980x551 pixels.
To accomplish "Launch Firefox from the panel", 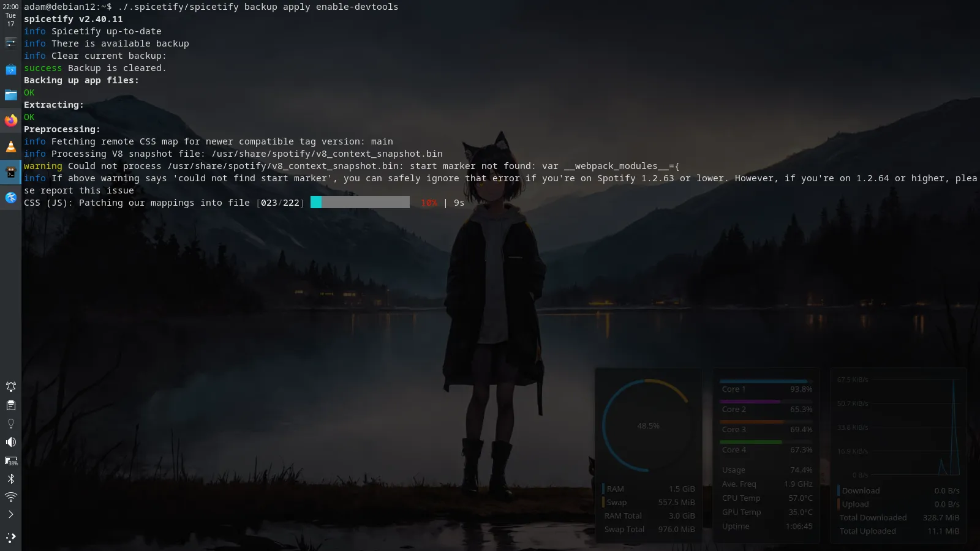I will [10, 121].
